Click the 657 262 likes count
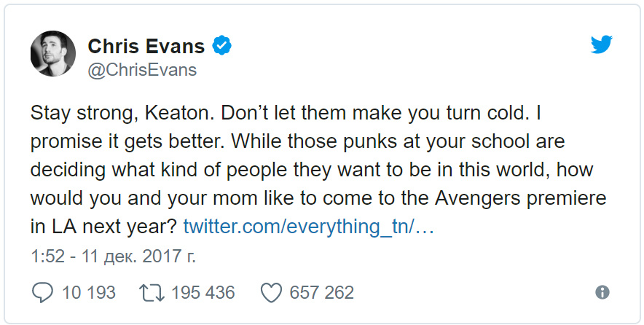The height and width of the screenshot is (325, 644). pos(321,293)
